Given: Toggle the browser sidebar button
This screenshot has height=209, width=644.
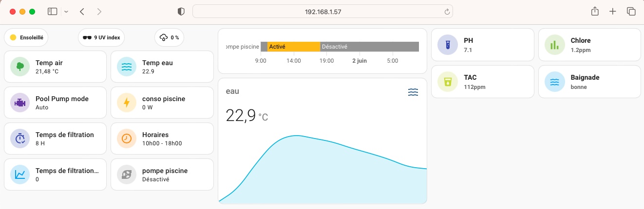Looking at the screenshot, I should click(x=53, y=11).
